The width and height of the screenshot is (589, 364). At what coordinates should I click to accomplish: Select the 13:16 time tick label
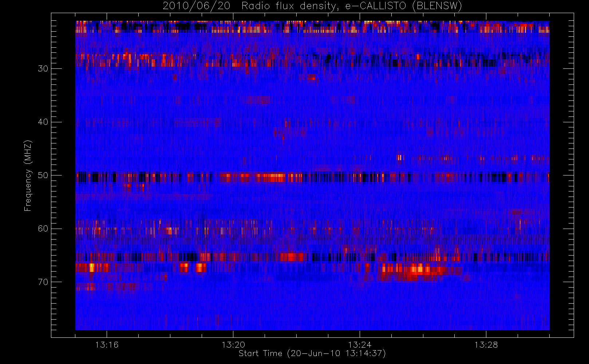coord(107,345)
